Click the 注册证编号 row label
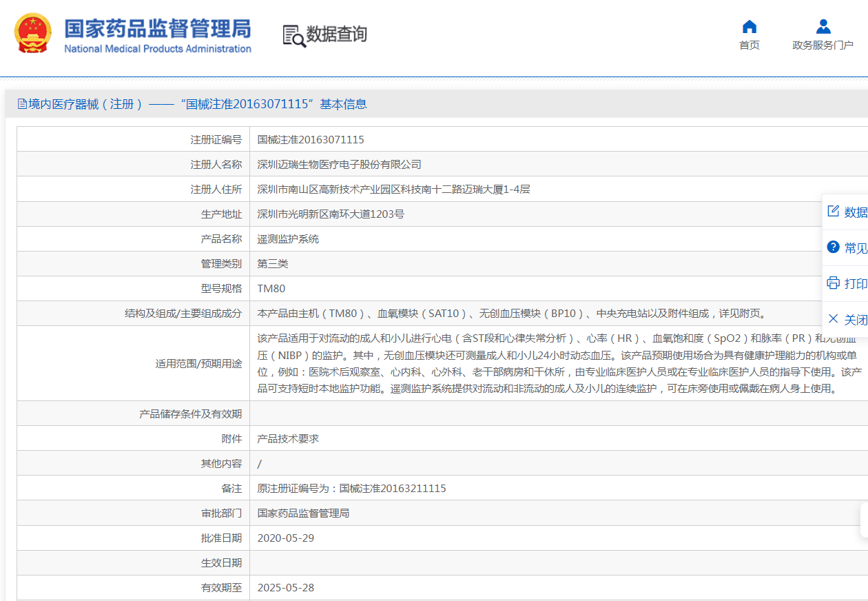This screenshot has width=868, height=601. click(216, 139)
